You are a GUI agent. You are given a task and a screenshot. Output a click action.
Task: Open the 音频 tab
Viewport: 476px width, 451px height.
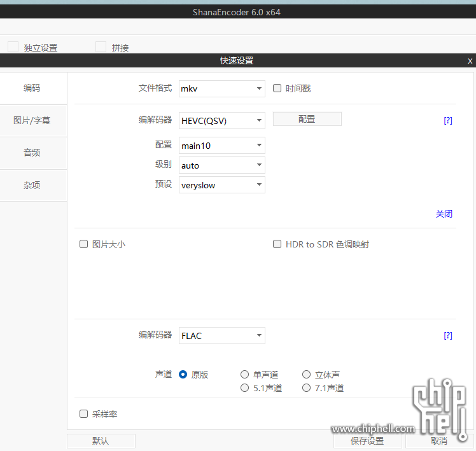32,153
